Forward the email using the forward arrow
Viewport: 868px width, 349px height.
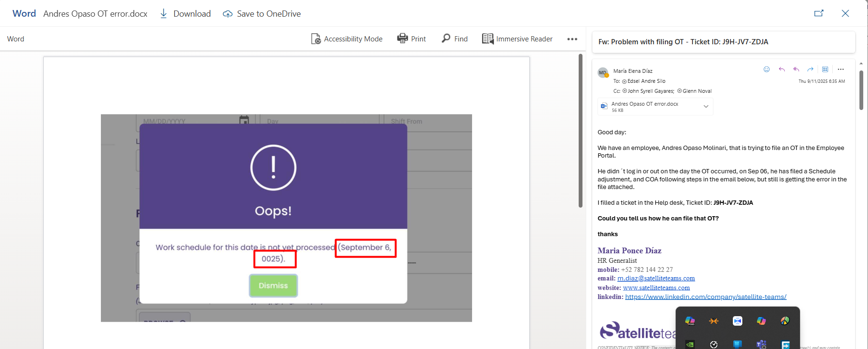810,70
